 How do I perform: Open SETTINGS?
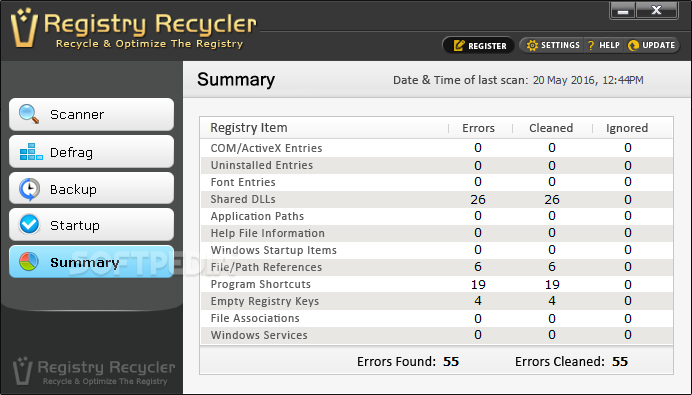pos(553,45)
